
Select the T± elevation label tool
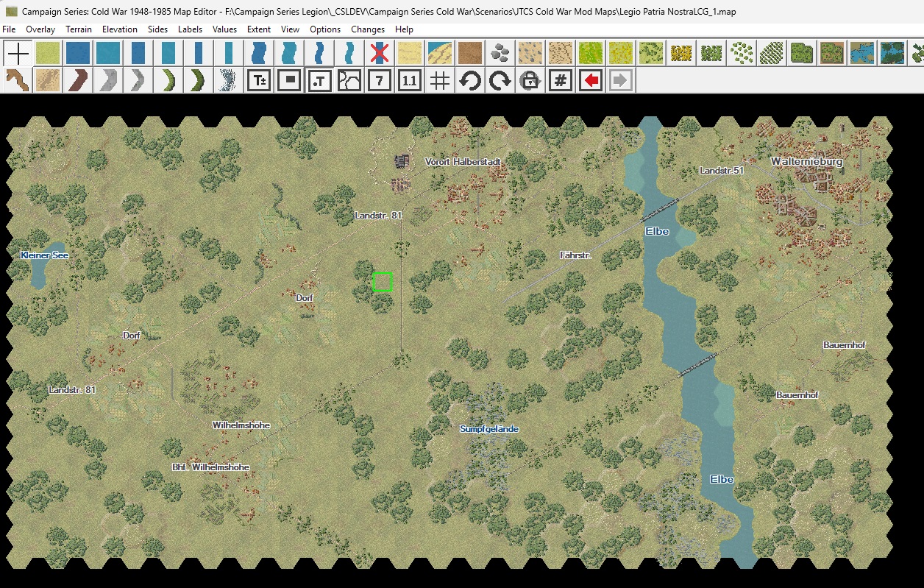[259, 80]
